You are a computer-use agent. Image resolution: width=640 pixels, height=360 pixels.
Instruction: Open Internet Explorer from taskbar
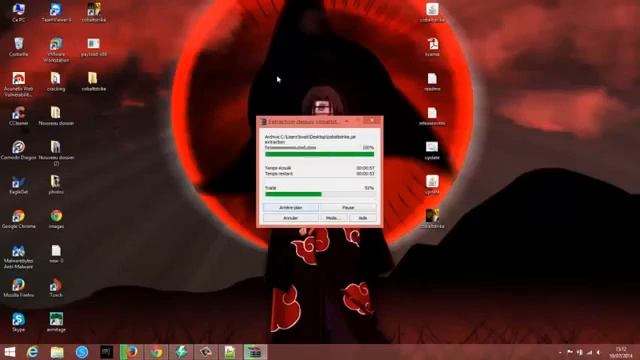pos(32,352)
